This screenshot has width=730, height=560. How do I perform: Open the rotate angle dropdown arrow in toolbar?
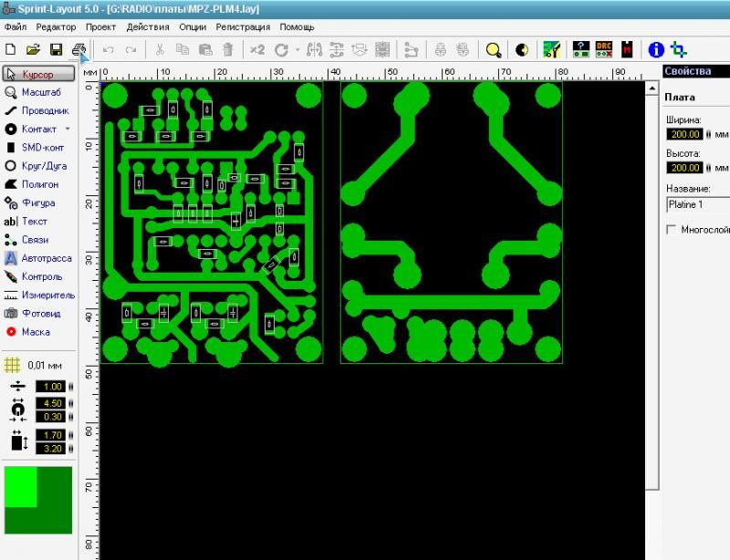pos(297,51)
